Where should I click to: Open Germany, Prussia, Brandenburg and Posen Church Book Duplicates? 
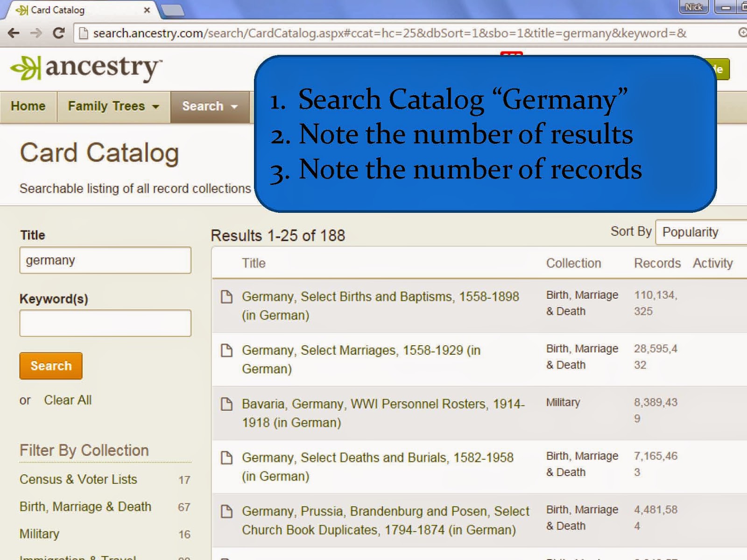tap(386, 520)
